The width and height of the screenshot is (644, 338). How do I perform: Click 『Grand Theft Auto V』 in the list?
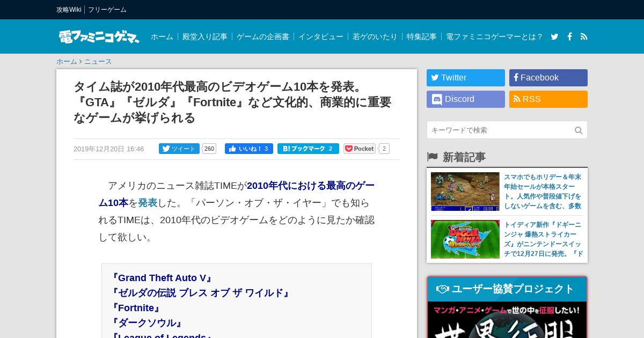(162, 278)
